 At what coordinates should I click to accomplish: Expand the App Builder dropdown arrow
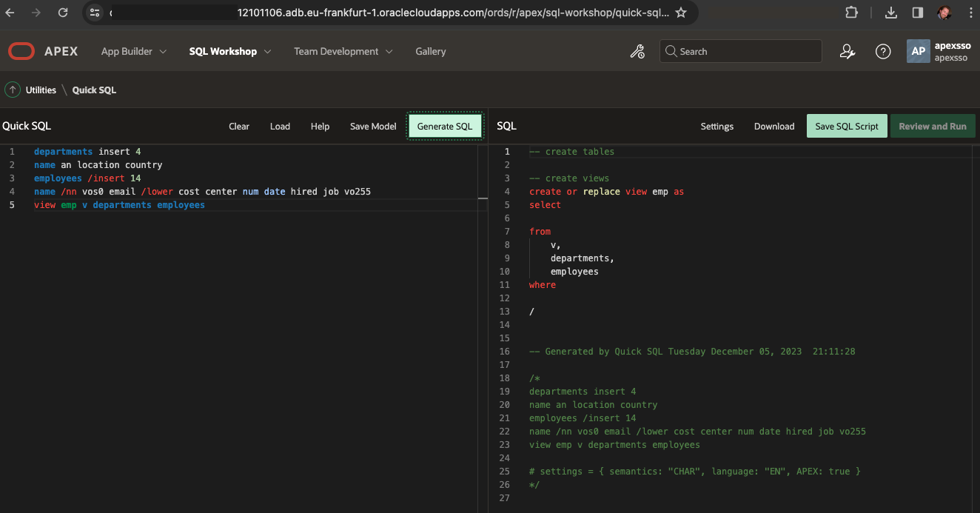163,51
